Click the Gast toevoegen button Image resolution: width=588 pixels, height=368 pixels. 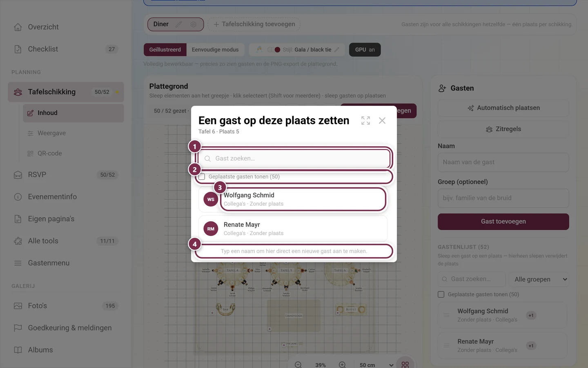click(503, 222)
